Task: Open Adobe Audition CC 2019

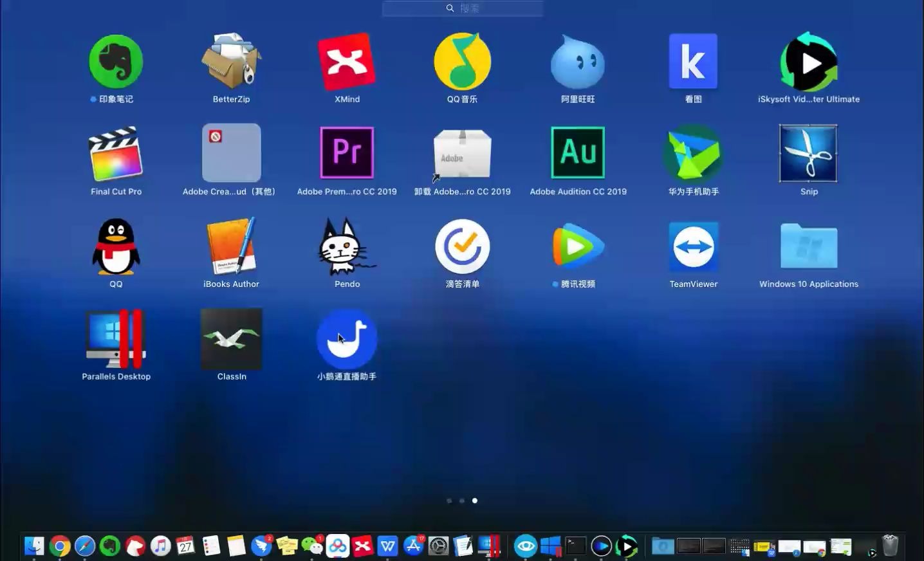Action: click(578, 153)
